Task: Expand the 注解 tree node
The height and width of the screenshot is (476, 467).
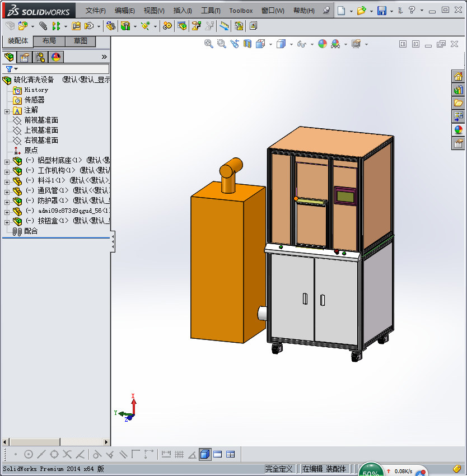Action: pos(7,111)
